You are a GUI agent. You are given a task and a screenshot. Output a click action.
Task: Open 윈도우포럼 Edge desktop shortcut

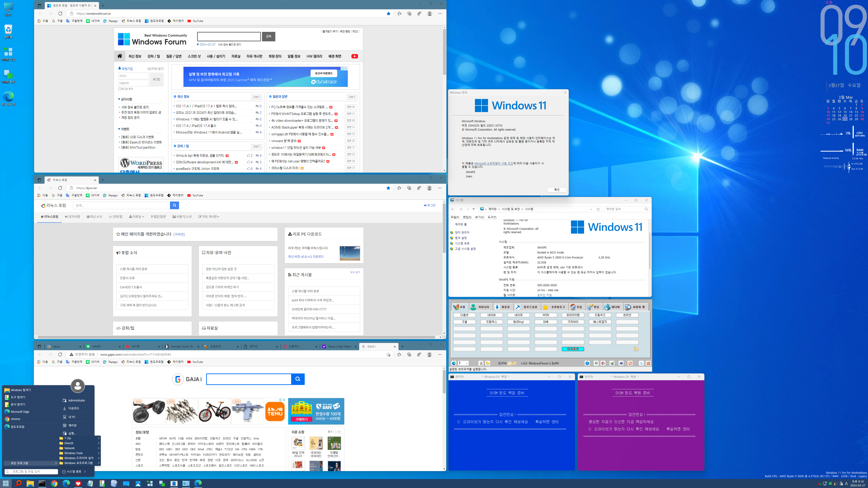[x=8, y=99]
